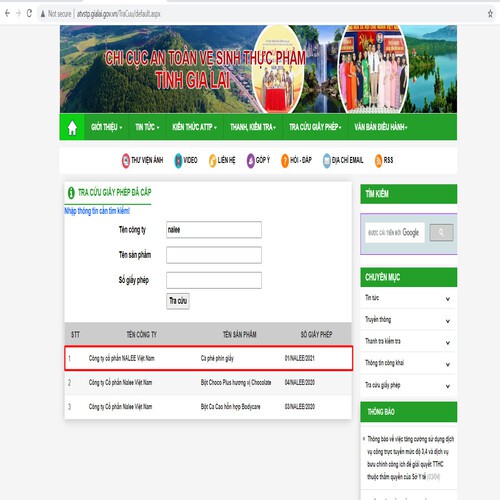Open the Hỏi - Đáp icon

[x=285, y=161]
